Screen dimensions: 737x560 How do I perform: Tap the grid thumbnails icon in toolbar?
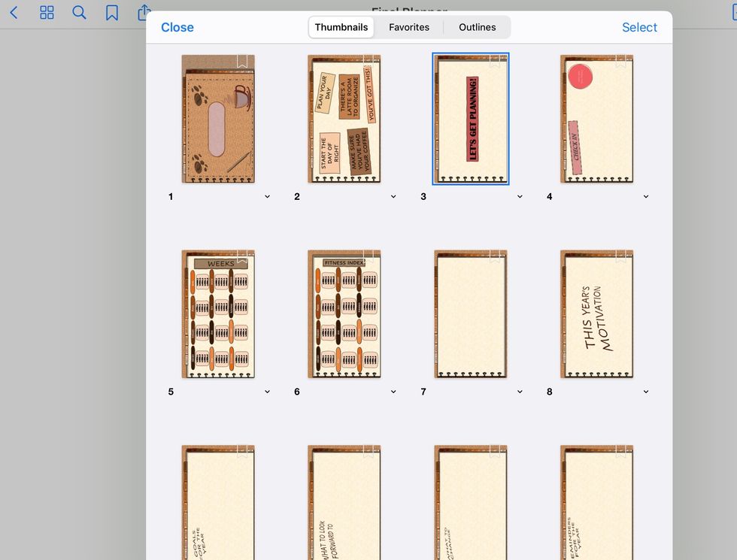(47, 13)
